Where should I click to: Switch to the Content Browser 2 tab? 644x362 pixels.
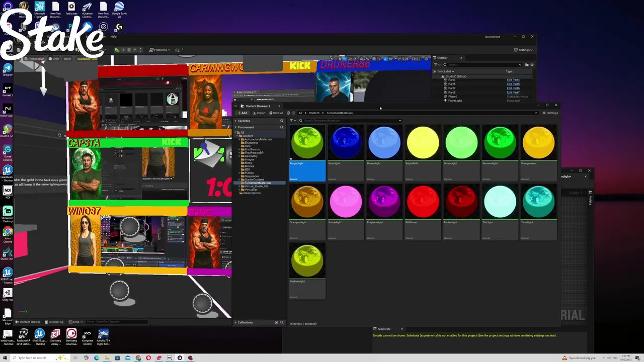258,106
